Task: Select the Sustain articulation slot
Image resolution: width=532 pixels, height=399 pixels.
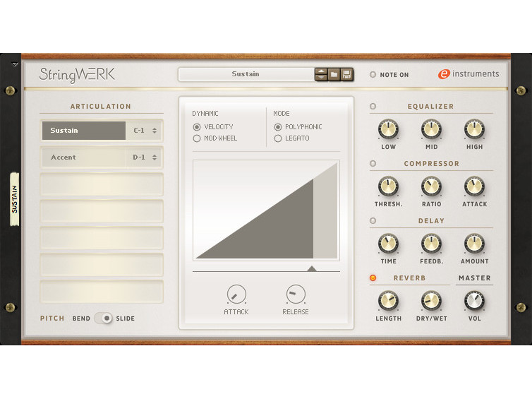Action: coord(83,131)
